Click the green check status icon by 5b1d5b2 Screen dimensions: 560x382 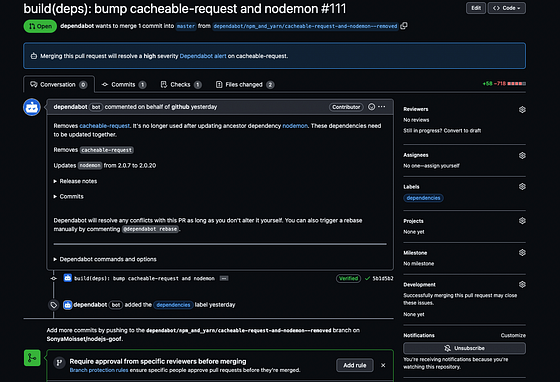pos(367,278)
